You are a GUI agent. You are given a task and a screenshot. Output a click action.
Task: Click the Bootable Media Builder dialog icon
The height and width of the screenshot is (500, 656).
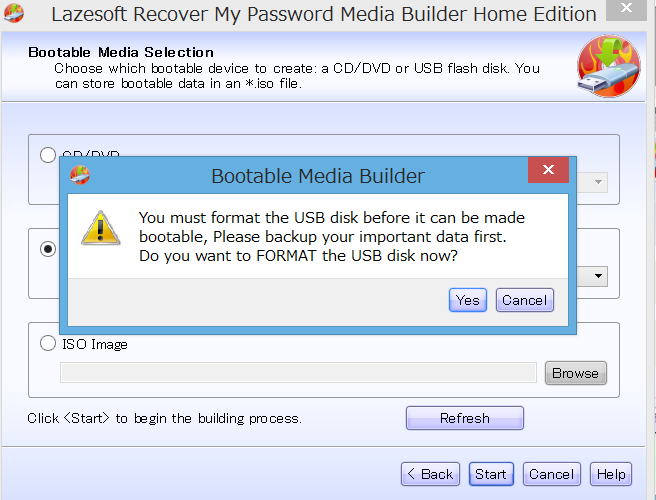coord(79,175)
